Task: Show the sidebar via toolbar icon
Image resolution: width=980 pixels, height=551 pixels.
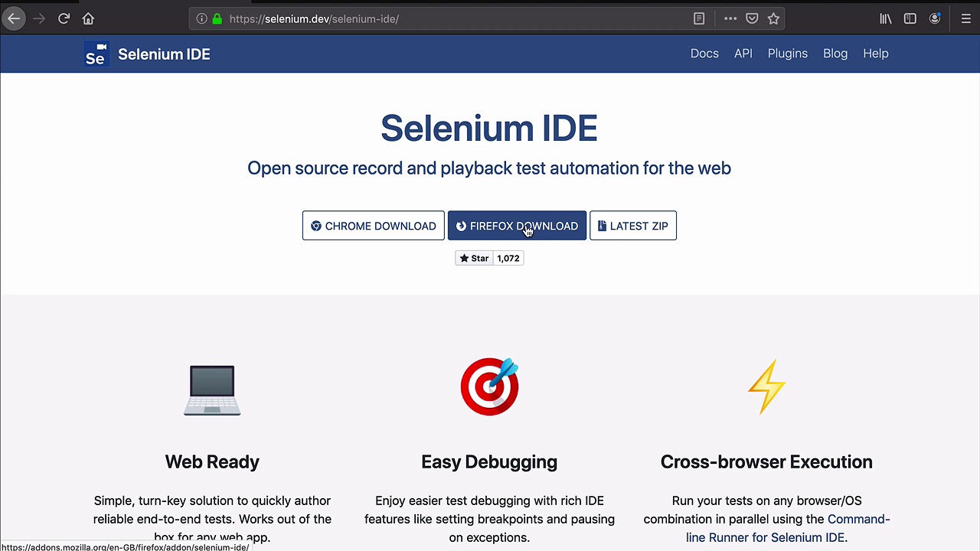Action: click(x=910, y=18)
